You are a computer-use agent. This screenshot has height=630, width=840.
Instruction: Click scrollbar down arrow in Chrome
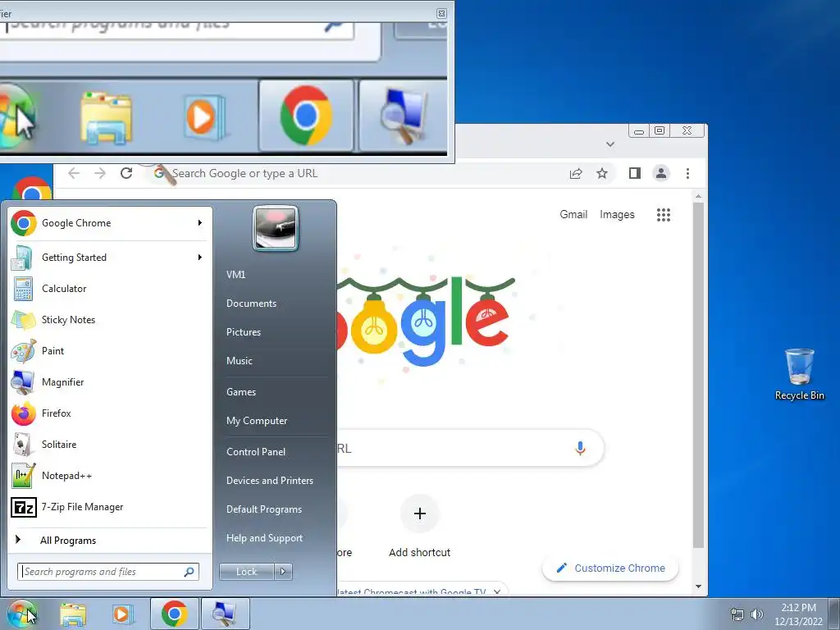click(x=698, y=586)
